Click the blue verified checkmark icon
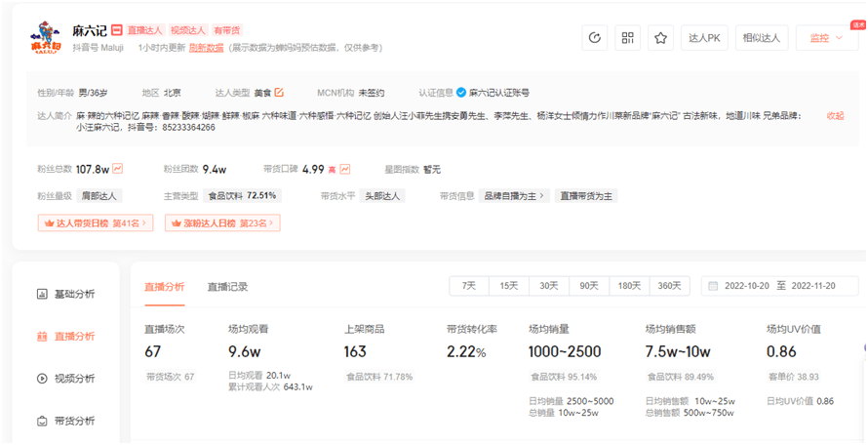The image size is (868, 445). coord(461,93)
